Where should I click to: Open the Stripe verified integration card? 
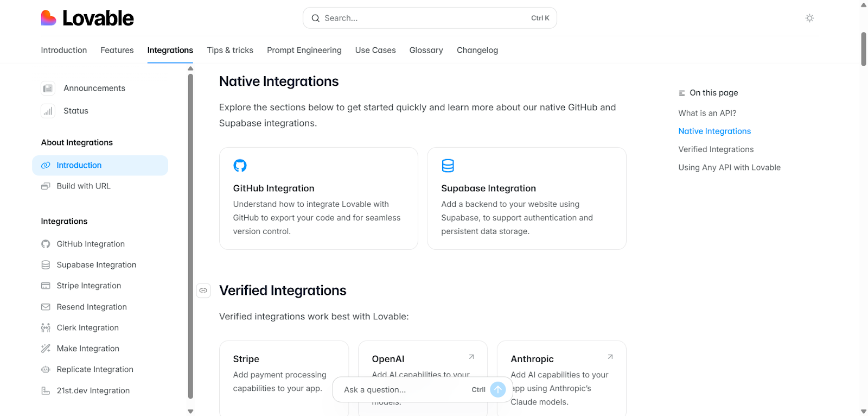pyautogui.click(x=284, y=378)
